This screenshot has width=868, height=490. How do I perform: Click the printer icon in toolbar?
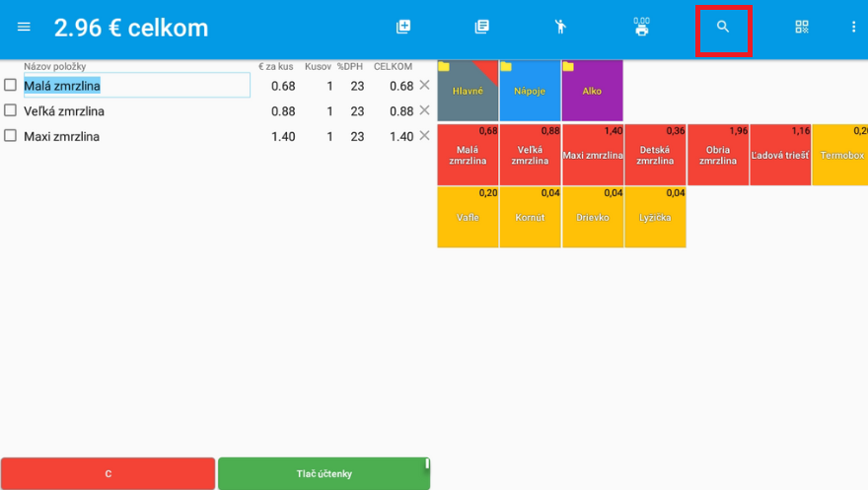coord(641,28)
